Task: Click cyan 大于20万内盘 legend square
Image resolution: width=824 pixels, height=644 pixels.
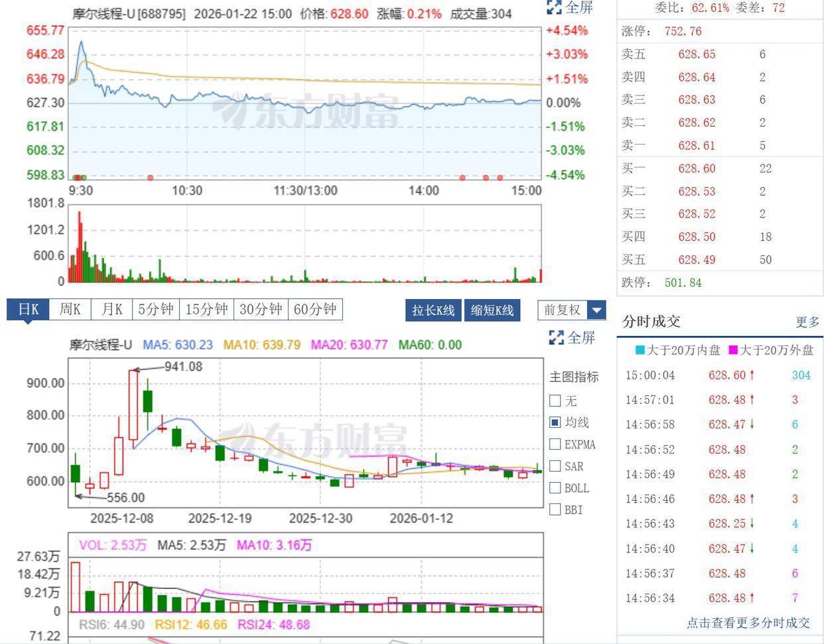Action: (640, 350)
